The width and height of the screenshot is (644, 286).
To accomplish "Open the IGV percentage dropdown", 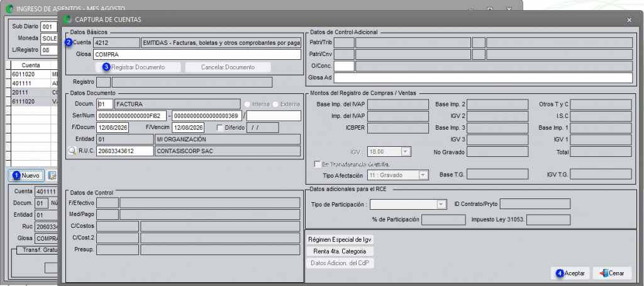I will [406, 152].
